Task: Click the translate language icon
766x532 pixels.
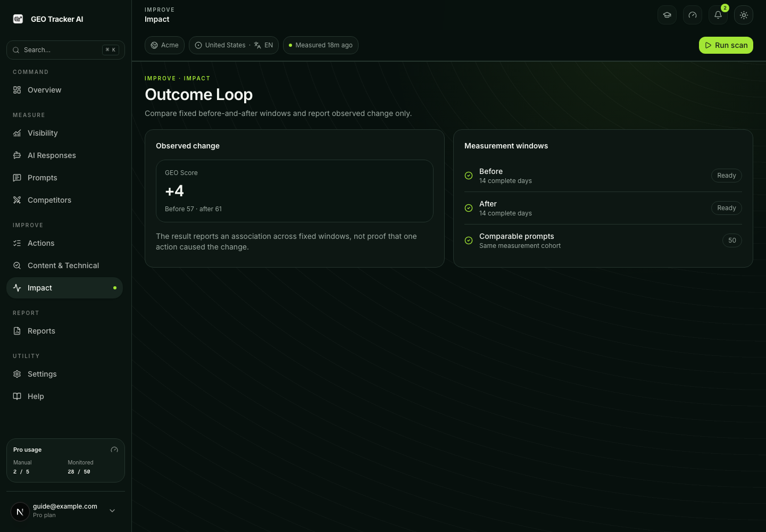Action: click(x=257, y=45)
